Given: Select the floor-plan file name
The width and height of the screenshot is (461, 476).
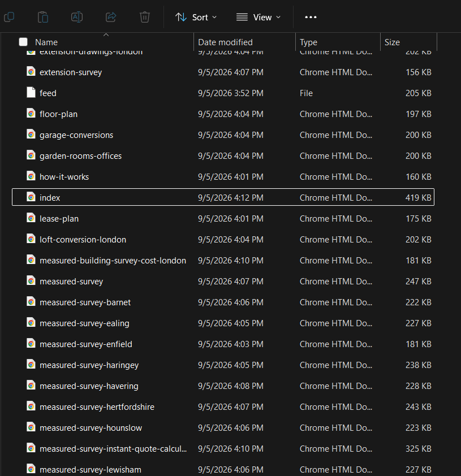Looking at the screenshot, I should 59,114.
